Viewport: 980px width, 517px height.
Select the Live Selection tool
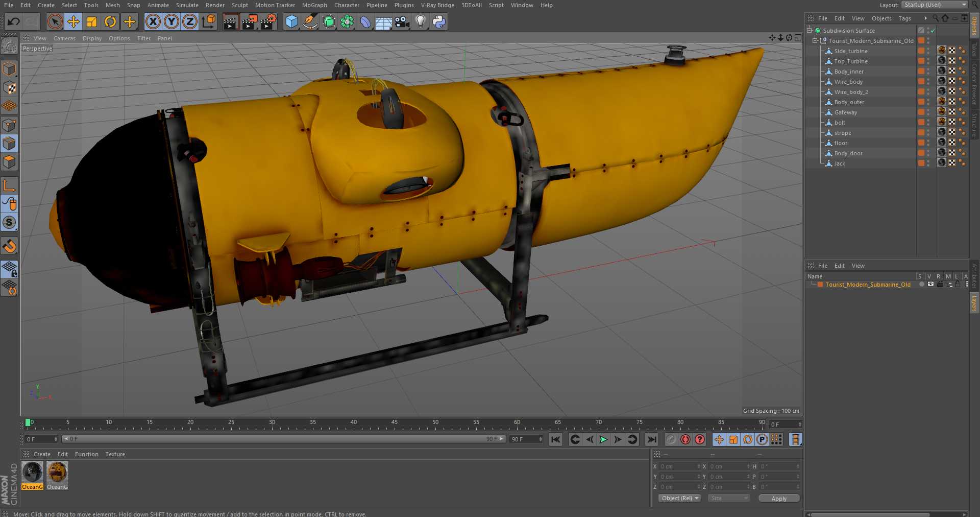(55, 21)
